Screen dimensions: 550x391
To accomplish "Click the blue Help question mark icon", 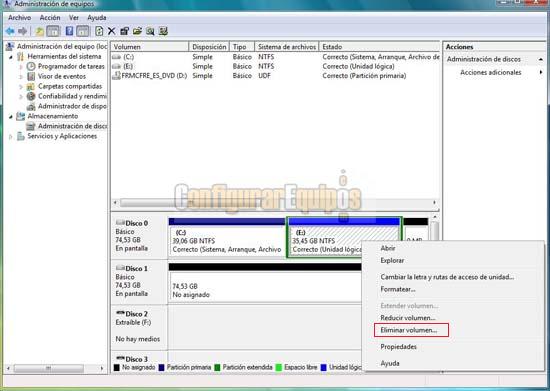I will pos(69,31).
